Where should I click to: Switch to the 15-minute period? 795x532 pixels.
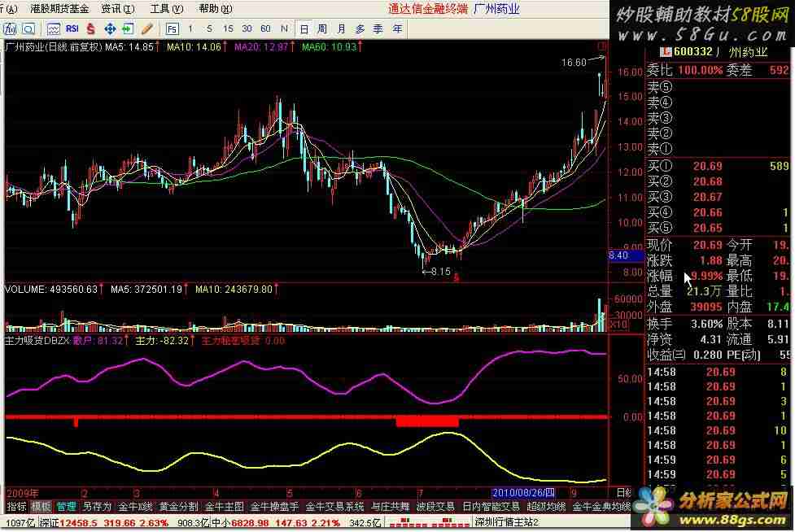[228, 29]
